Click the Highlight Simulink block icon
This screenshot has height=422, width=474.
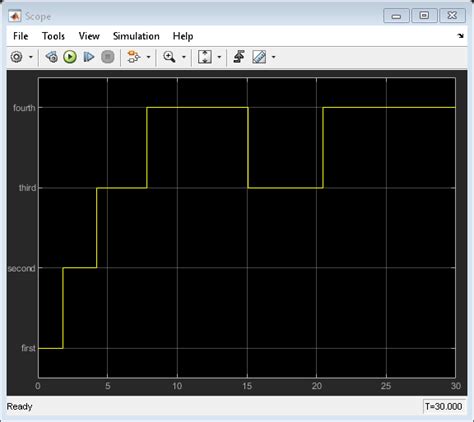(134, 57)
